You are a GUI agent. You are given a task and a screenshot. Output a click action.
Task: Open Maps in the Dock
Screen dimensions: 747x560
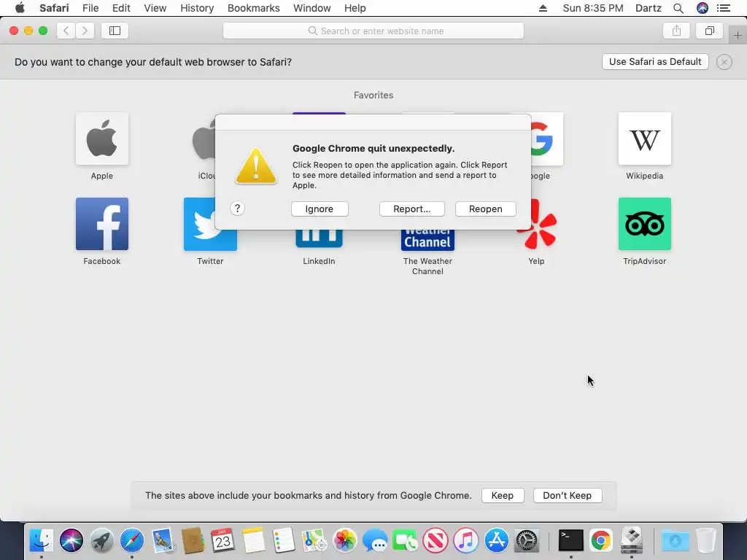[314, 540]
